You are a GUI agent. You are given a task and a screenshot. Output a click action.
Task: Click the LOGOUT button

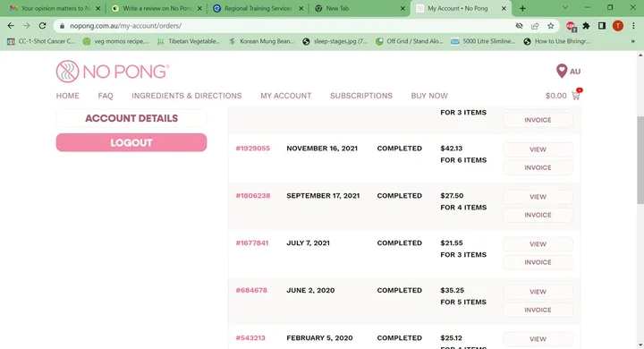click(131, 142)
